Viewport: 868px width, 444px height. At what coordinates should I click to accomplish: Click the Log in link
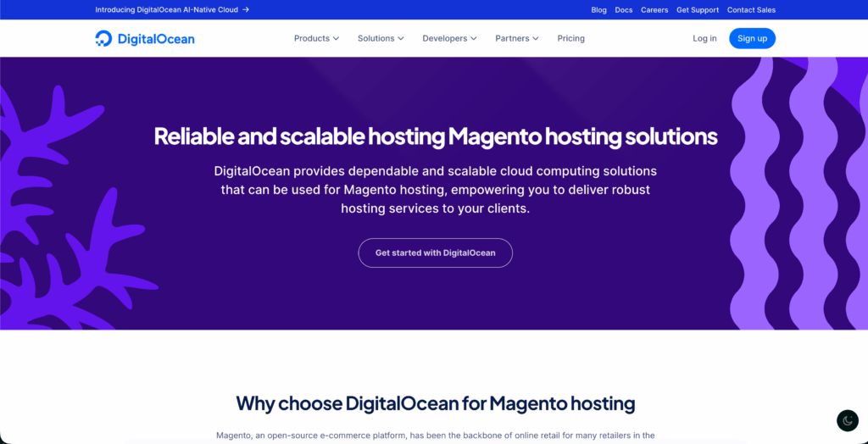pos(704,38)
